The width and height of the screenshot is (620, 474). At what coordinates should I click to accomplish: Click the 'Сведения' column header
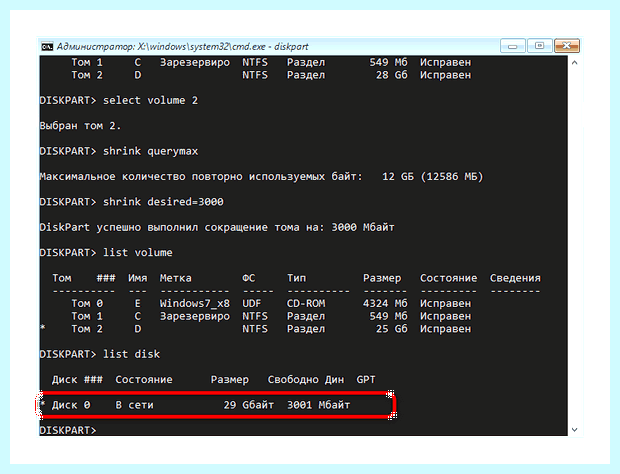tap(515, 278)
